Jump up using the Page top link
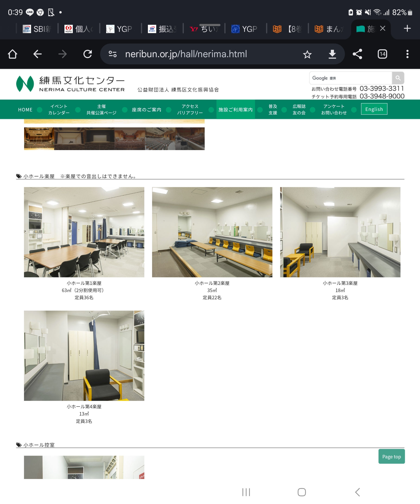This screenshot has height=504, width=420. pyautogui.click(x=391, y=457)
